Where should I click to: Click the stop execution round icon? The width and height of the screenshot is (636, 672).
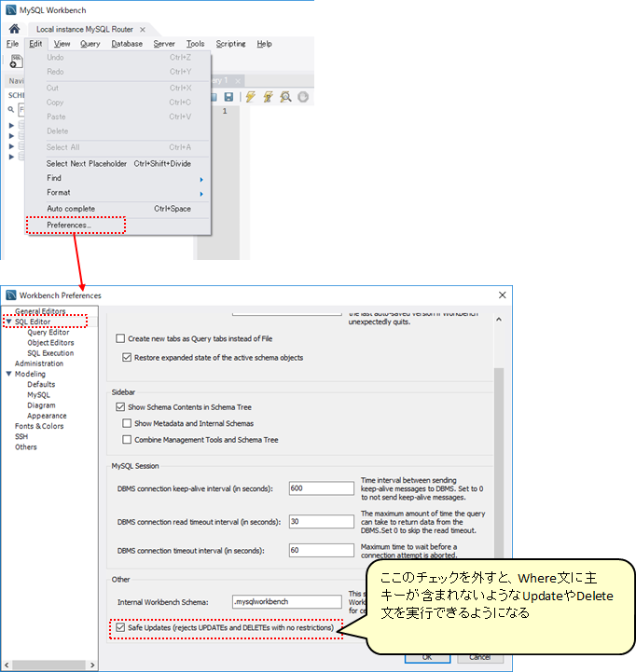point(303,97)
